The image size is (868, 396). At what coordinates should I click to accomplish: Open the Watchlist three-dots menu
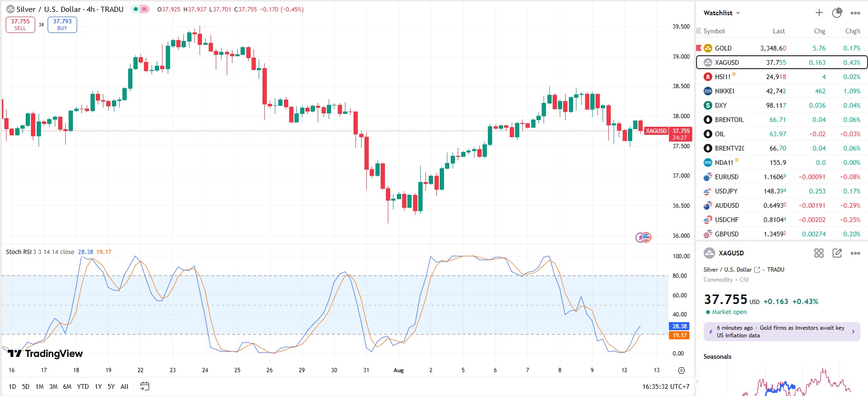tap(855, 13)
